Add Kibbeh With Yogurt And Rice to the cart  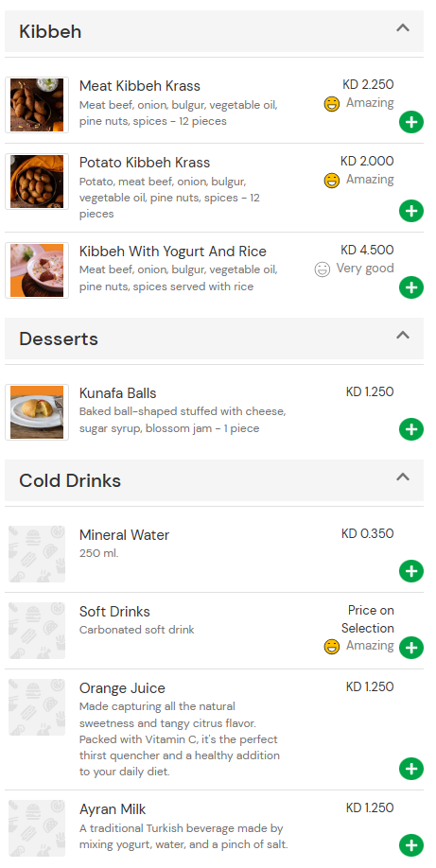[411, 287]
